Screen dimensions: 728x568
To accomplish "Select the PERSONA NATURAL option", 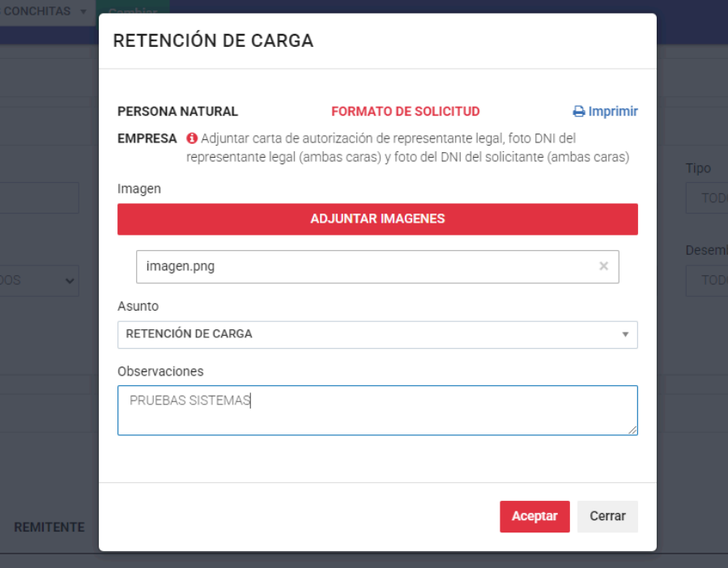I will (x=177, y=112).
